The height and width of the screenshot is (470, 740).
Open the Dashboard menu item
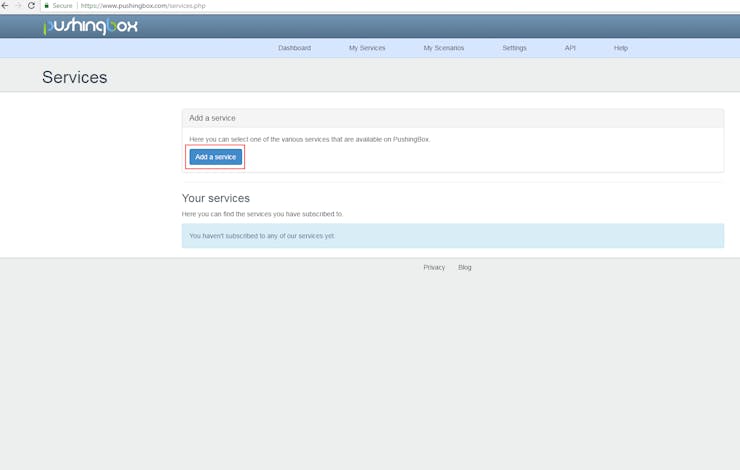click(294, 48)
